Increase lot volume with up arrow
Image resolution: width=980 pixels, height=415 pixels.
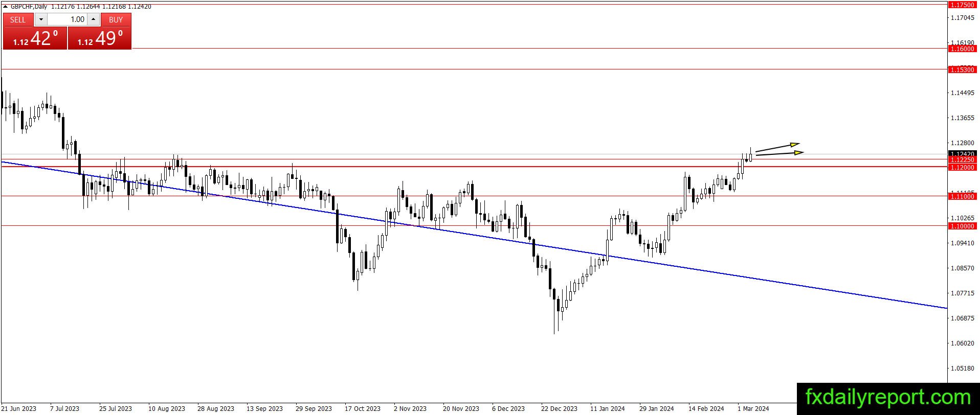tap(93, 19)
